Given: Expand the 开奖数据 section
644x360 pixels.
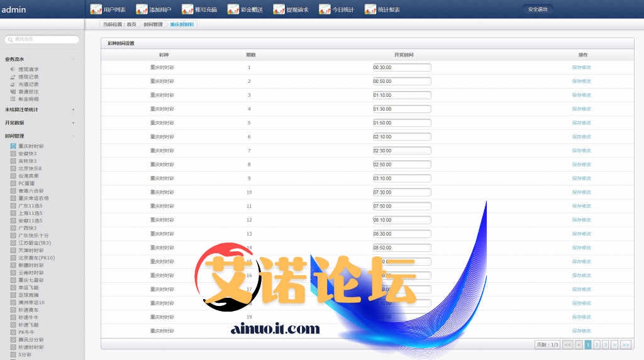Looking at the screenshot, I should coord(73,123).
